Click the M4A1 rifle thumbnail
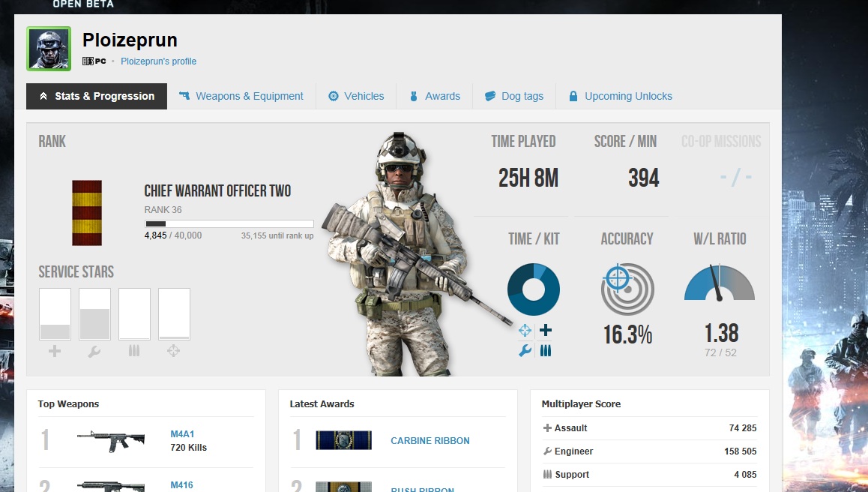This screenshot has width=868, height=492. [111, 441]
